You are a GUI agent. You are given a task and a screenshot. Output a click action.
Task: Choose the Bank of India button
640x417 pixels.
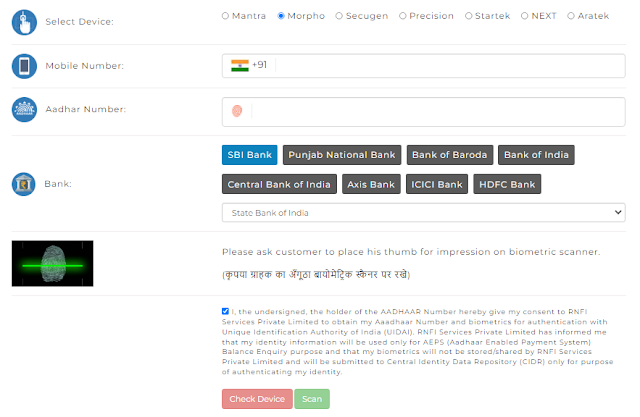point(536,155)
